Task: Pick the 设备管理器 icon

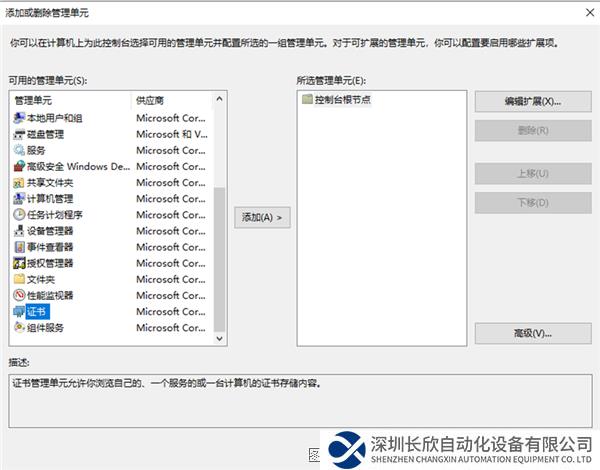Action: (x=19, y=230)
